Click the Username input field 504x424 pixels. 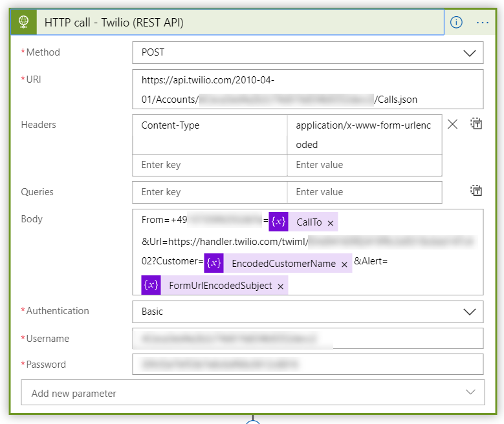pyautogui.click(x=307, y=338)
